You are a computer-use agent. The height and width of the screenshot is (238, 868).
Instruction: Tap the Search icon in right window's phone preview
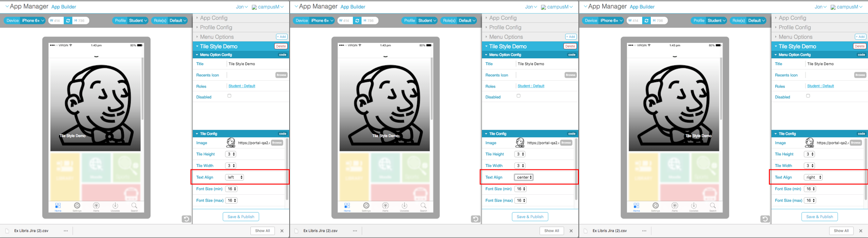point(713,207)
